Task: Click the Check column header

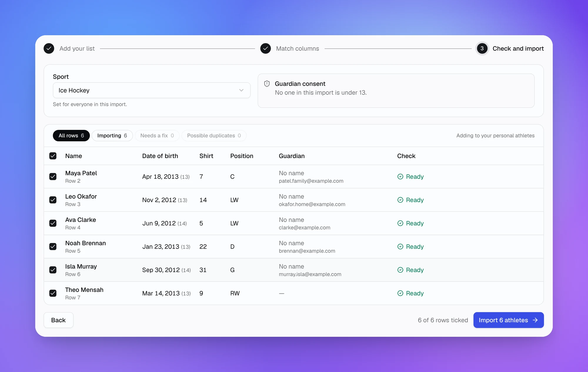Action: tap(406, 156)
